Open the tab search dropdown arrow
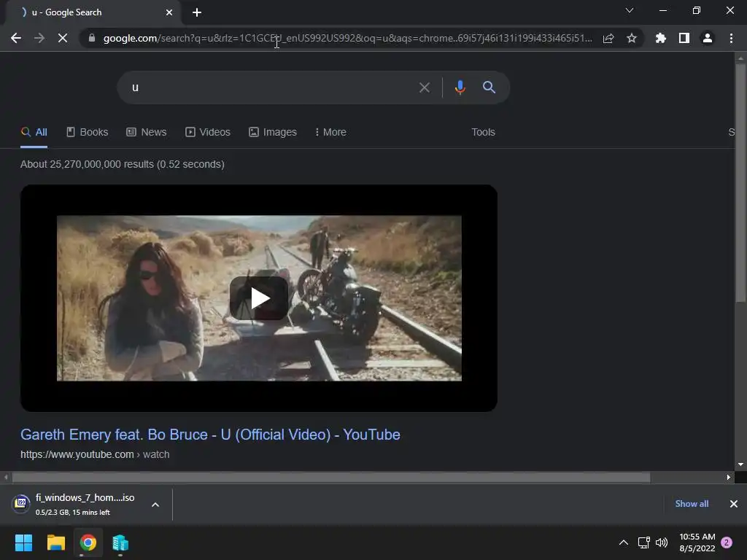 click(x=630, y=10)
